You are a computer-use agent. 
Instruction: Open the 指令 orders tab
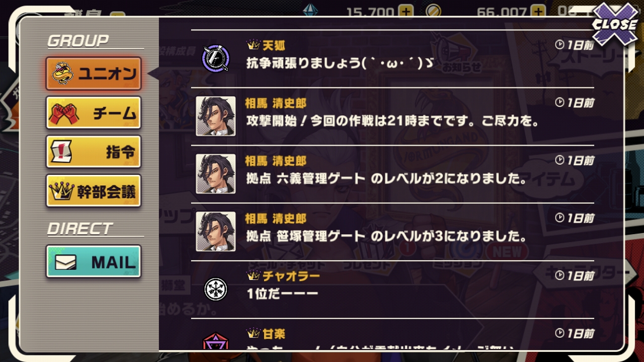(93, 152)
